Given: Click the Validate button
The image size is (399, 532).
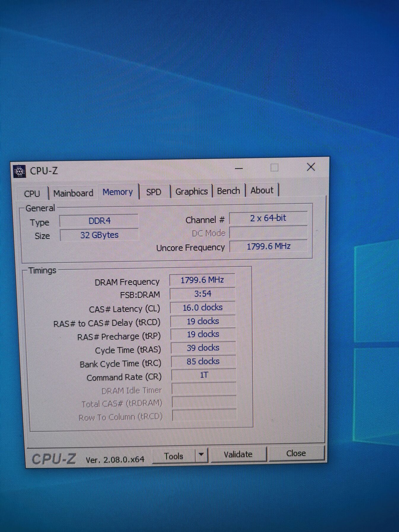Looking at the screenshot, I should (238, 454).
